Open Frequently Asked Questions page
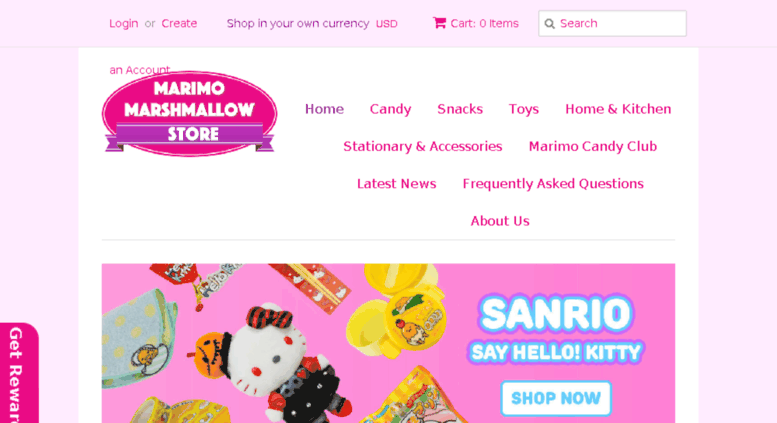777x423 pixels. point(553,184)
